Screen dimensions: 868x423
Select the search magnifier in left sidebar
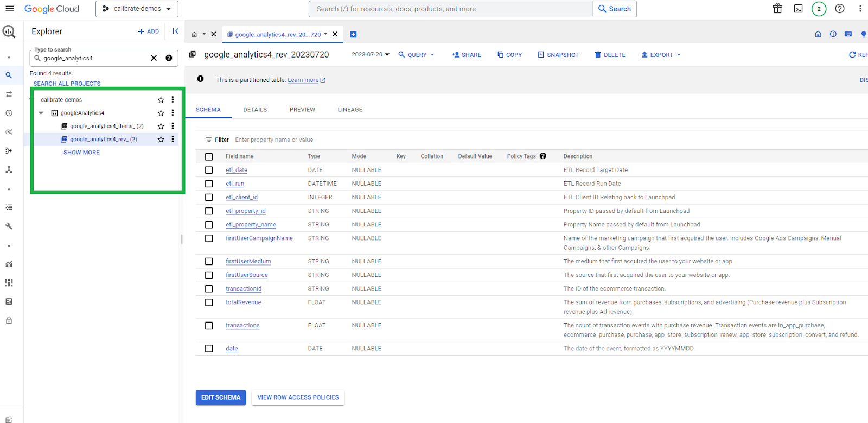coord(9,75)
